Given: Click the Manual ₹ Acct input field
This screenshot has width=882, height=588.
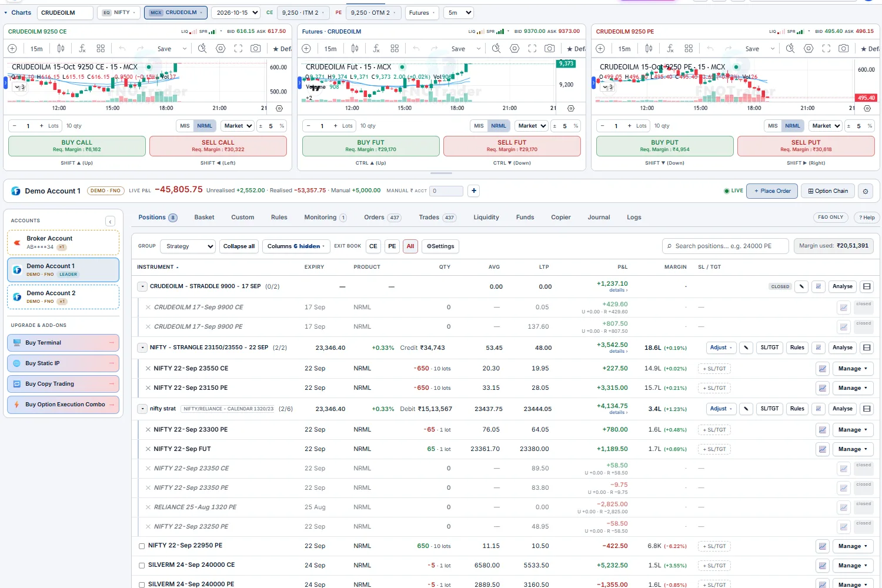Looking at the screenshot, I should pos(446,191).
